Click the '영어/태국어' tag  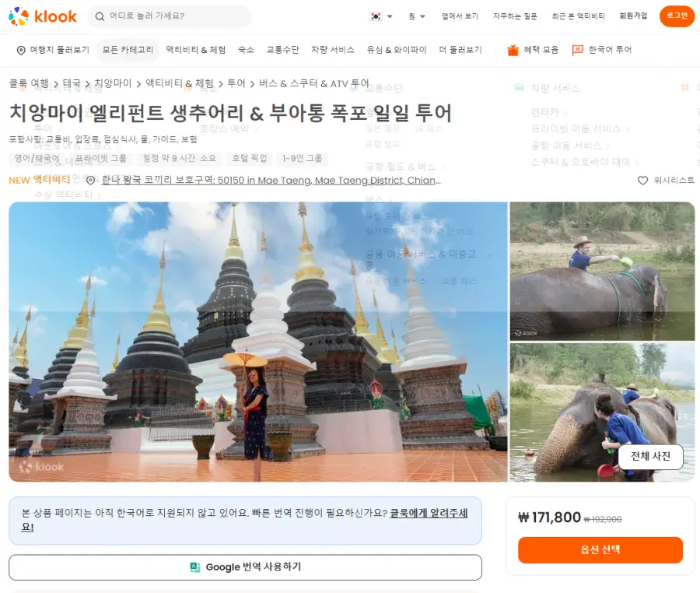(x=37, y=158)
